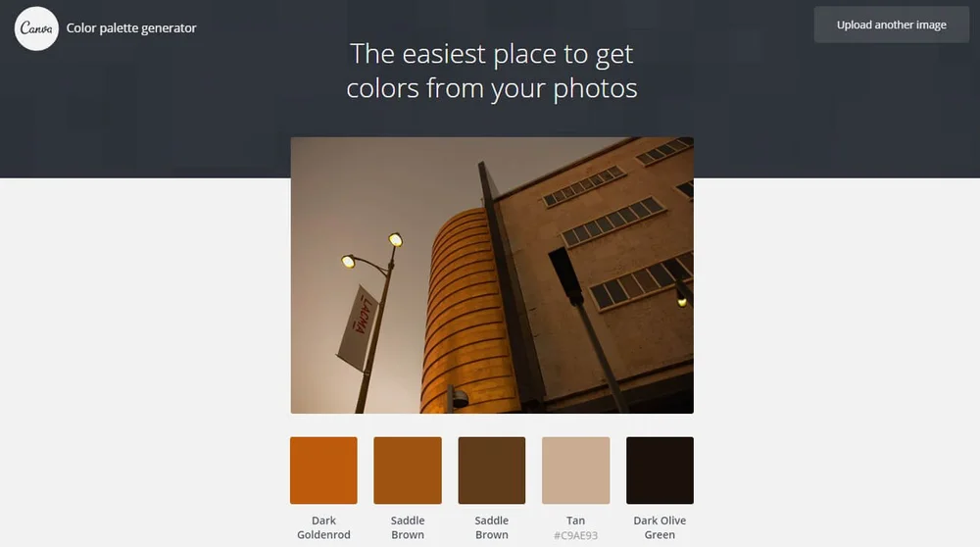980x547 pixels.
Task: Click the lit street lamp in photo
Action: point(396,239)
